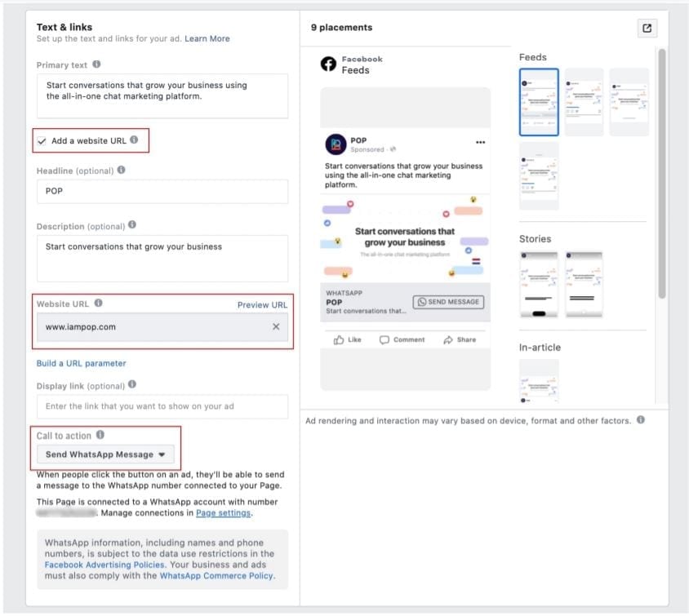Select the first highlighted Feeds placement thumbnail
Screen dimensions: 689x616
539,102
